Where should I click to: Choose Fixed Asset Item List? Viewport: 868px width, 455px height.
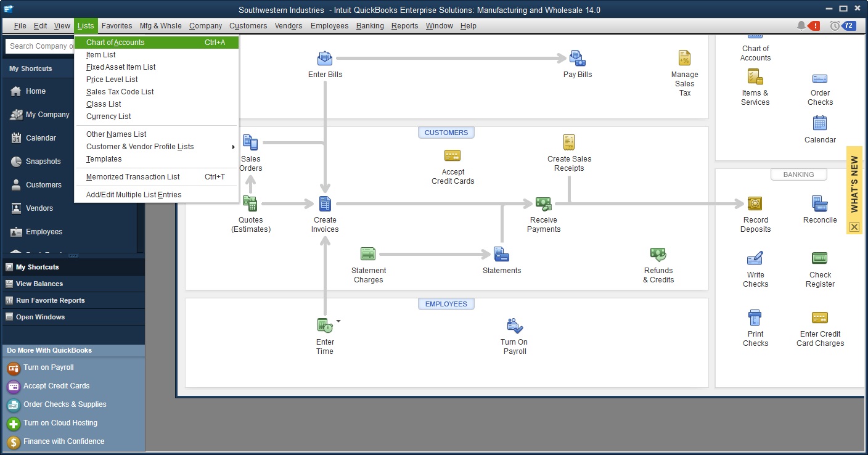(156, 67)
